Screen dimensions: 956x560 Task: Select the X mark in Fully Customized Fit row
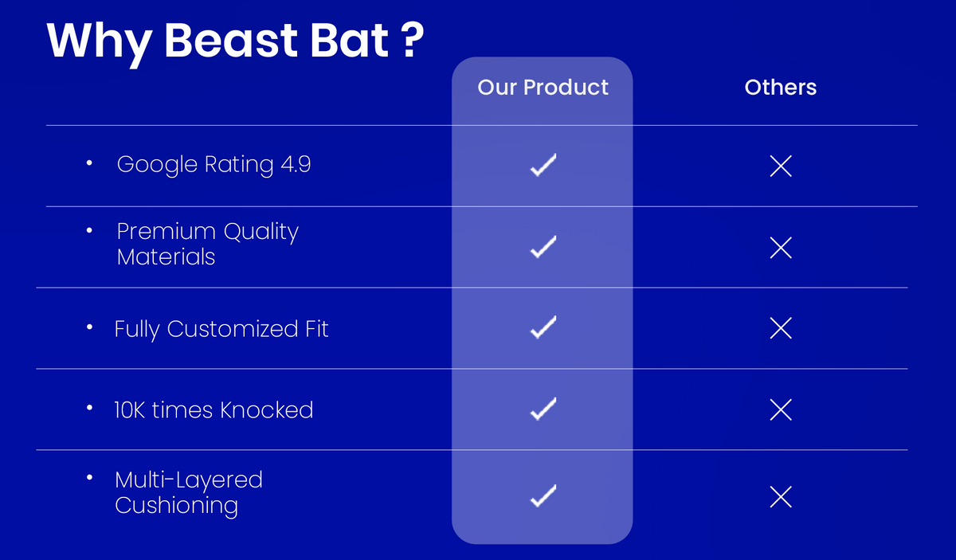tap(781, 328)
